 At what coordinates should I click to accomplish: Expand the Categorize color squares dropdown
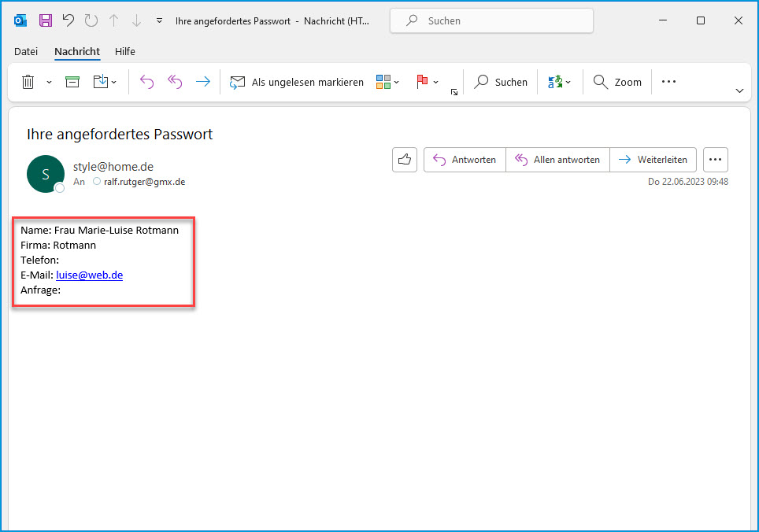(x=387, y=82)
